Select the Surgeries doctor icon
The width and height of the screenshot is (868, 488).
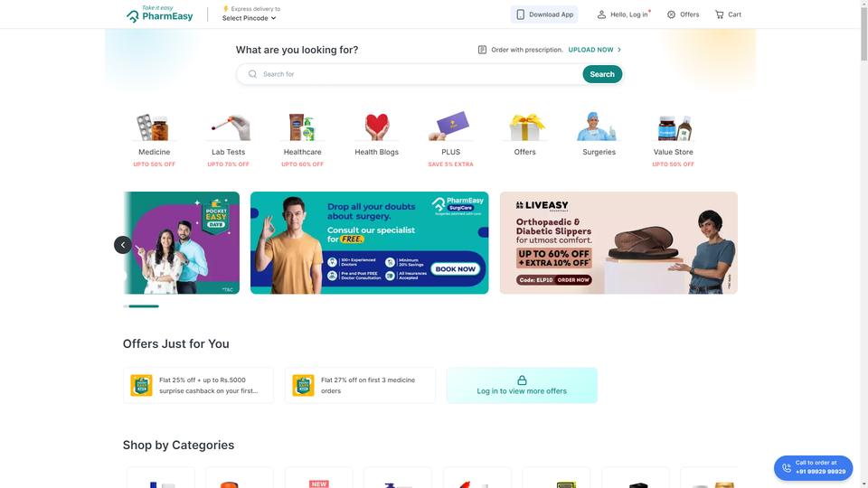pyautogui.click(x=599, y=127)
